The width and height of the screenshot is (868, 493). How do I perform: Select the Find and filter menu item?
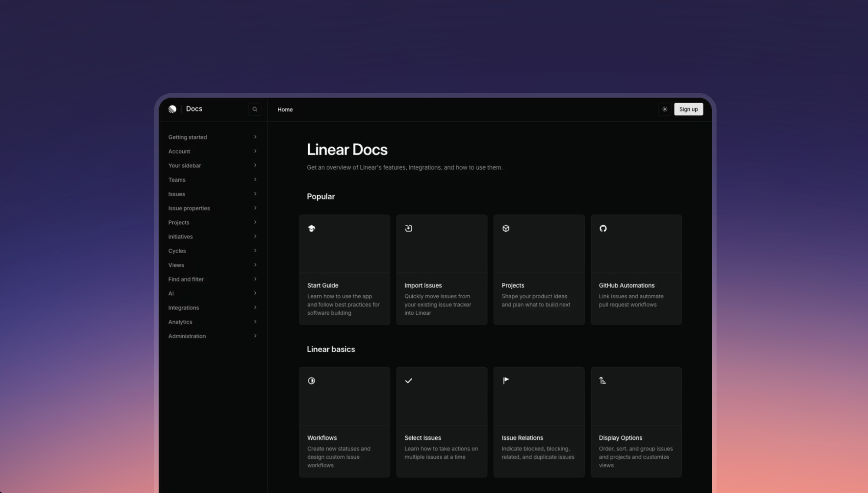[186, 279]
